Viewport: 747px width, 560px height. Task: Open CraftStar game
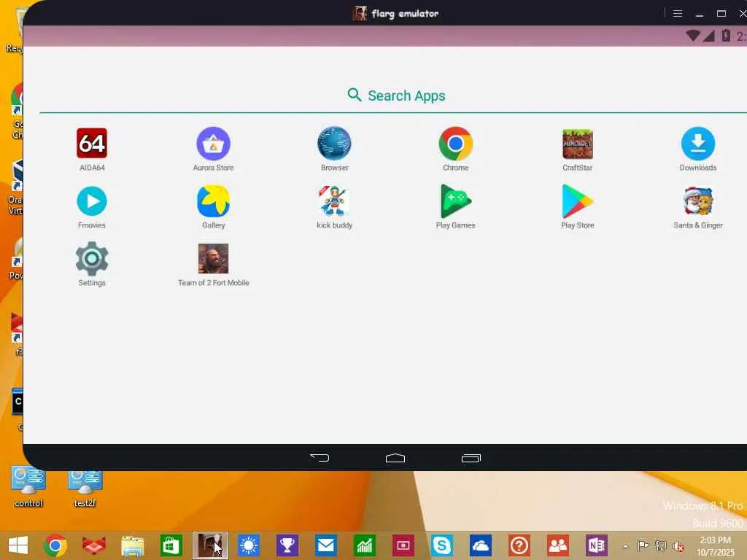[x=578, y=144]
